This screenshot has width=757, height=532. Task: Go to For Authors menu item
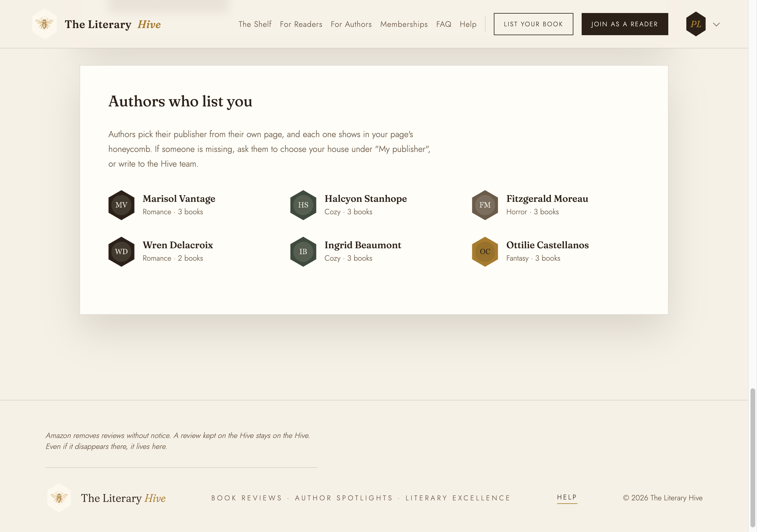pyautogui.click(x=351, y=24)
